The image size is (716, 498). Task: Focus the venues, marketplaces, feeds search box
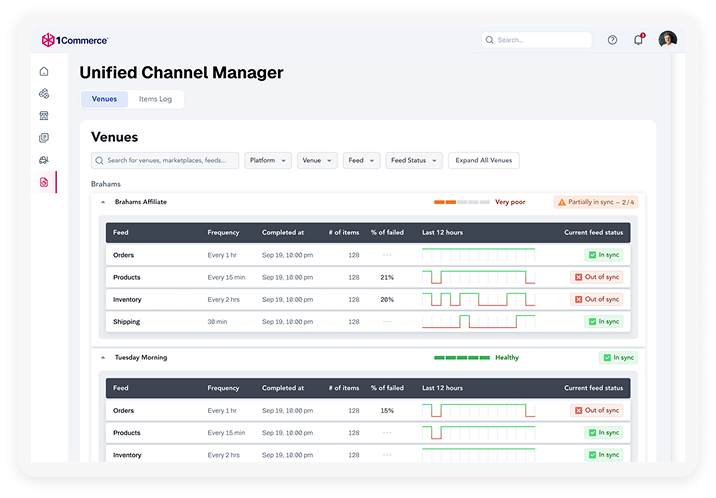pyautogui.click(x=165, y=161)
